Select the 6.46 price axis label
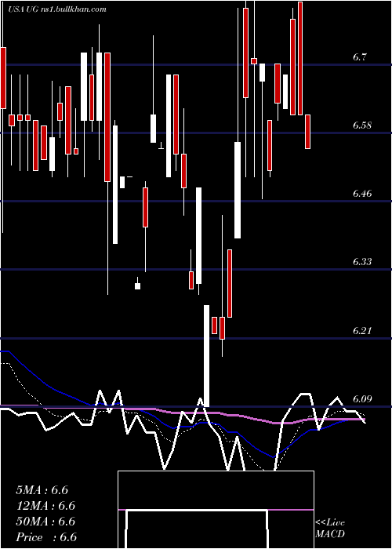The height and width of the screenshot is (549, 392). (362, 193)
